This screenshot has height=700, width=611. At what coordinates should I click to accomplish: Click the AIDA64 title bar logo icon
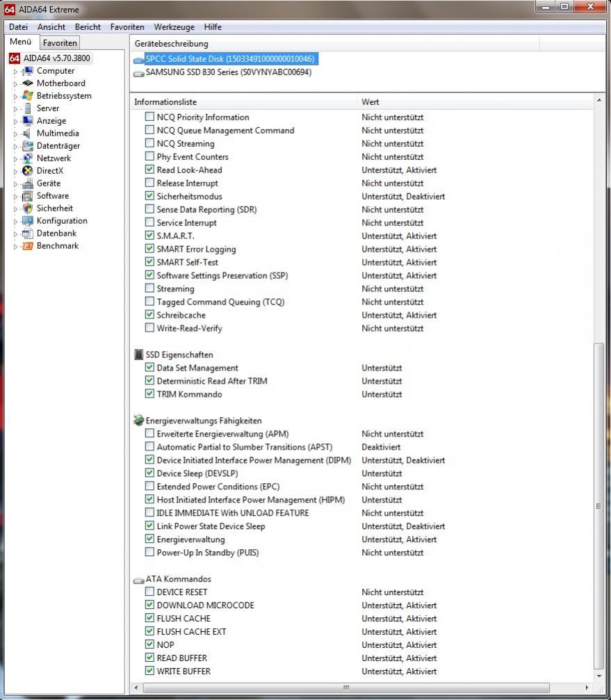point(9,9)
